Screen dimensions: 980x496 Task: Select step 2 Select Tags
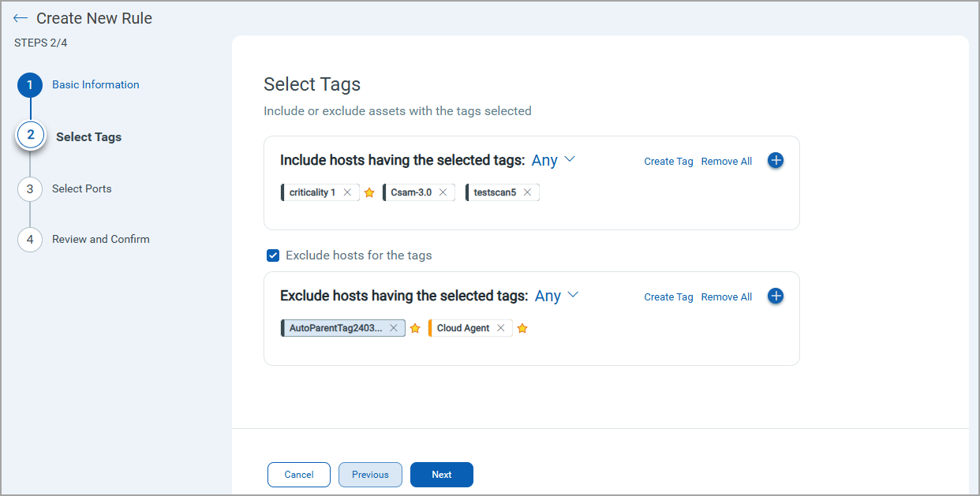pyautogui.click(x=69, y=136)
